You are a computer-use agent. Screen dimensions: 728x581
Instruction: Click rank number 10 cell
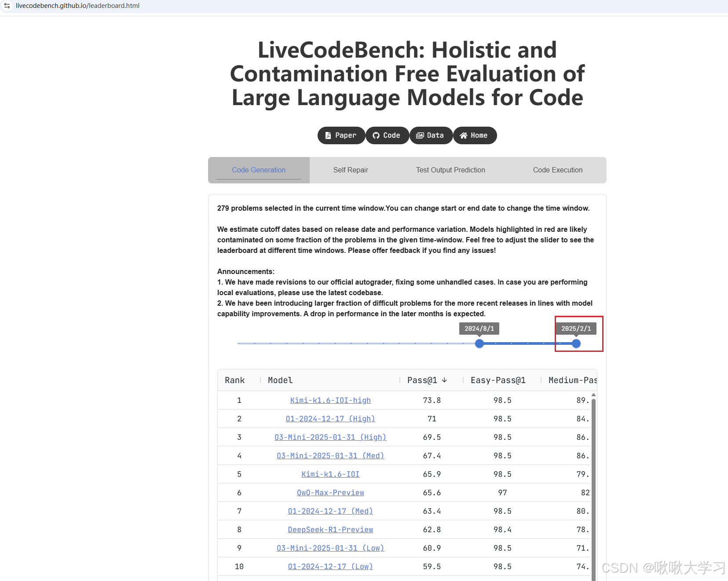coord(239,566)
